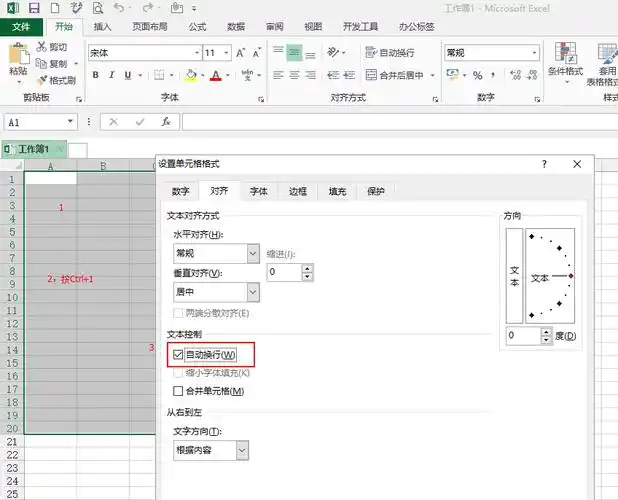The height and width of the screenshot is (500, 618).
Task: Switch to the Insert (插入) ribbon tab
Action: tap(102, 27)
